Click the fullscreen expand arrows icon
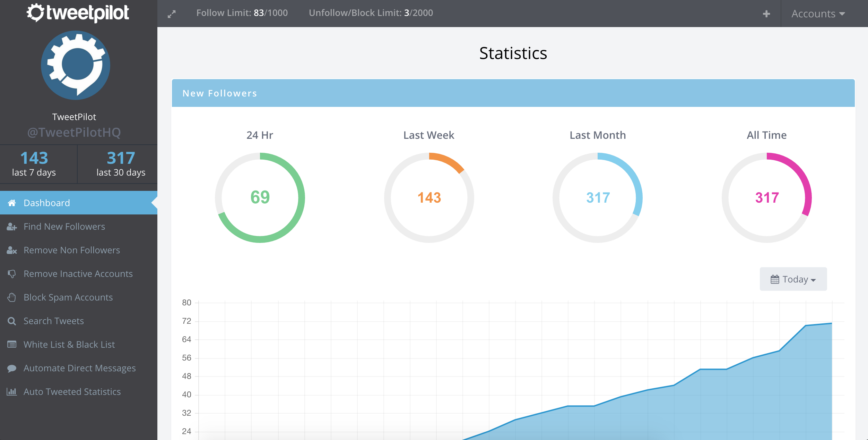868x440 pixels. [x=172, y=14]
